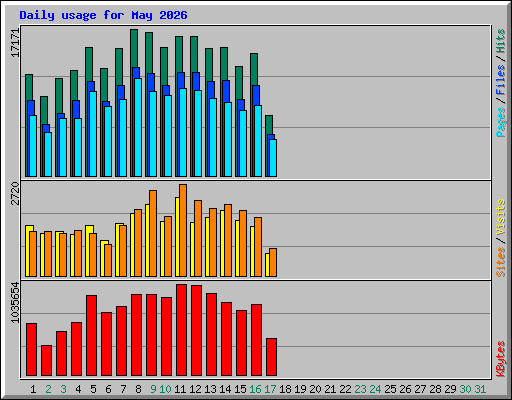Click day 26 on the x-axis
Image resolution: width=512 pixels, height=400 pixels.
[x=405, y=389]
